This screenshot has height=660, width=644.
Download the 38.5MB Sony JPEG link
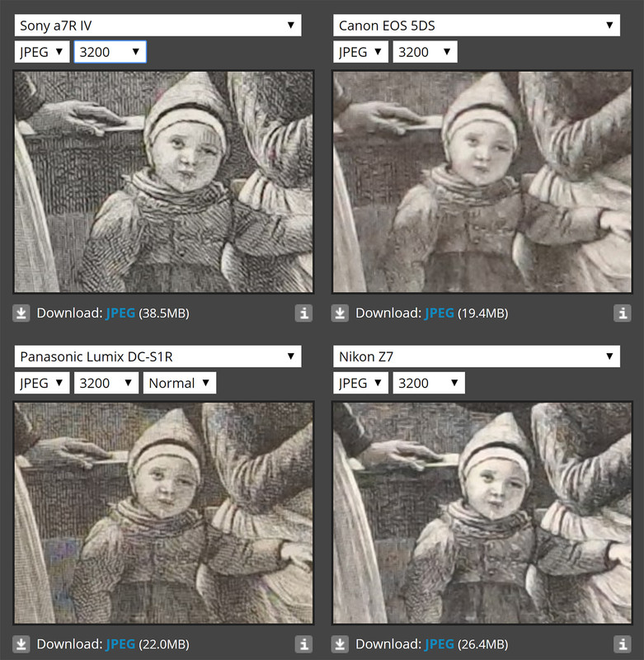[x=120, y=313]
